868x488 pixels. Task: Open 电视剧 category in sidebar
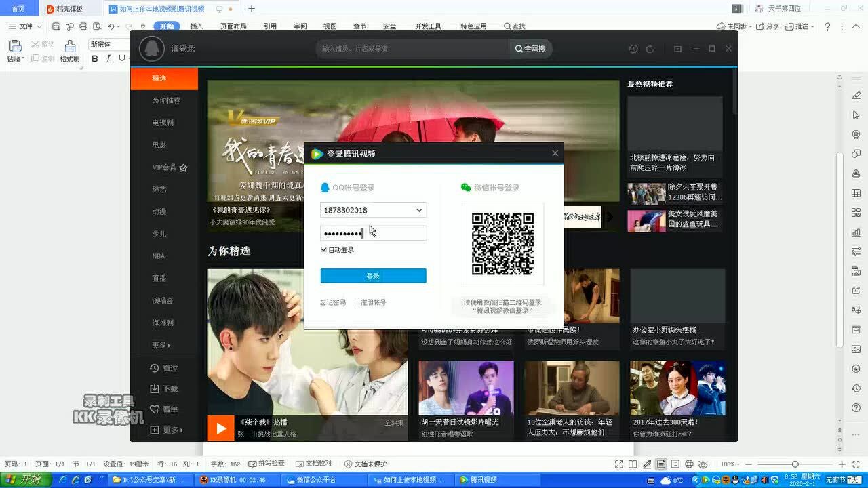coord(163,123)
